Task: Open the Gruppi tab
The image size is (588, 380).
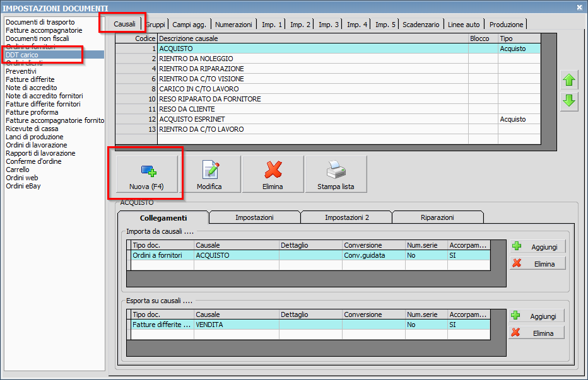Action: tap(155, 25)
